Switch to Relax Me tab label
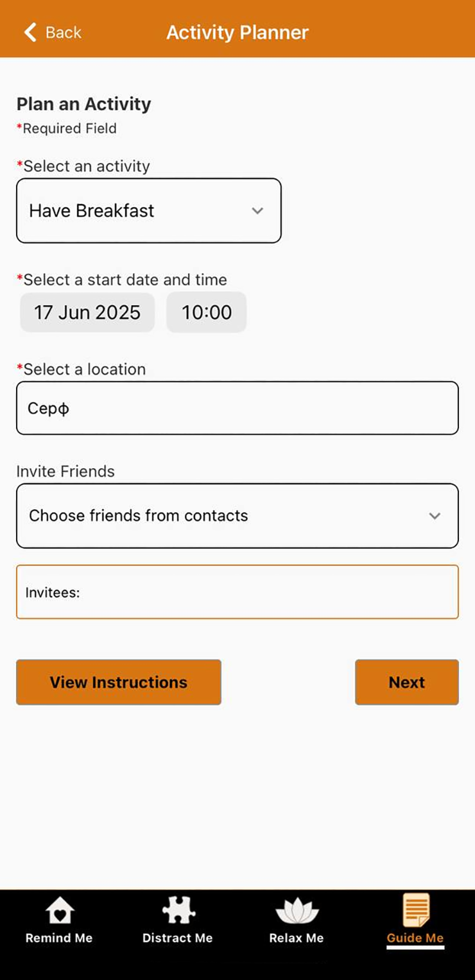 coord(297,938)
